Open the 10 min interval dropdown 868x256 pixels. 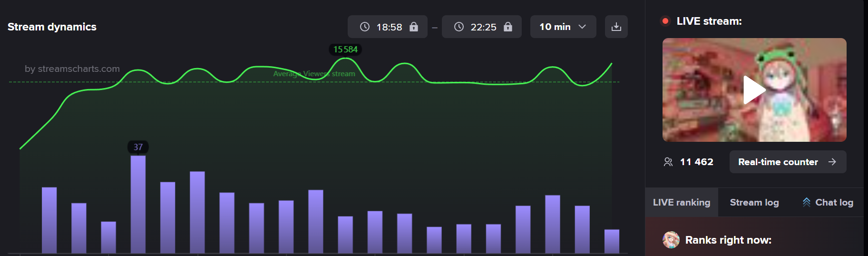[563, 27]
